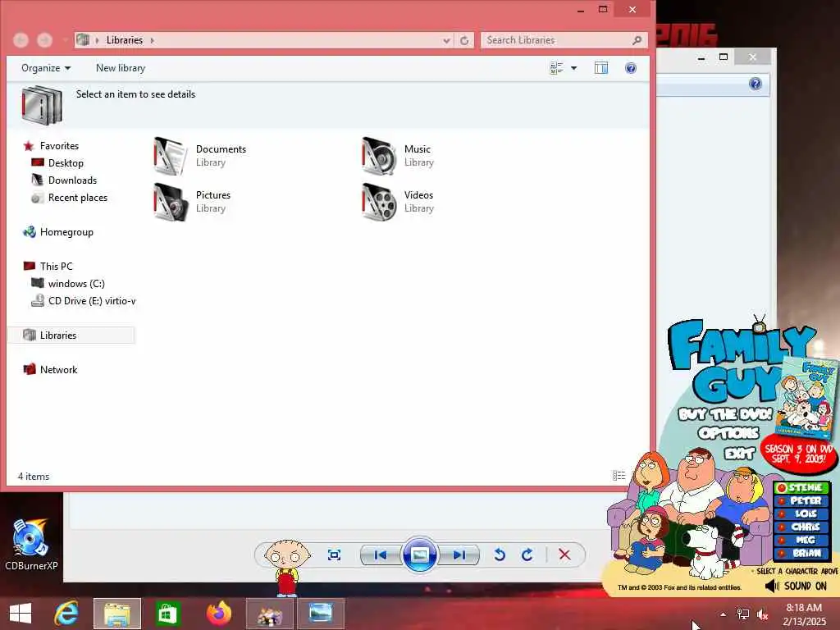Open Windows Store from taskbar
Image resolution: width=840 pixels, height=630 pixels.
167,614
